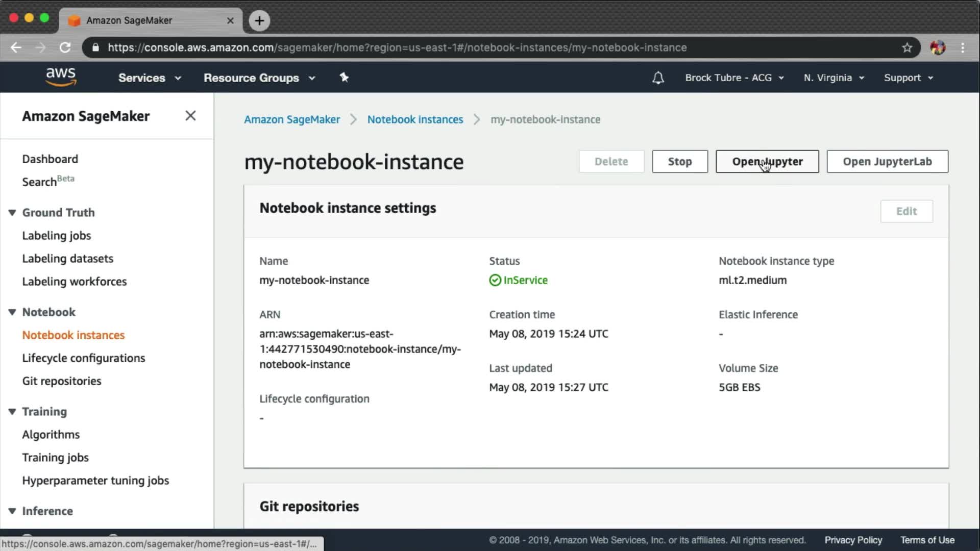980x551 pixels.
Task: Click the Chrome profile avatar
Action: click(937, 47)
